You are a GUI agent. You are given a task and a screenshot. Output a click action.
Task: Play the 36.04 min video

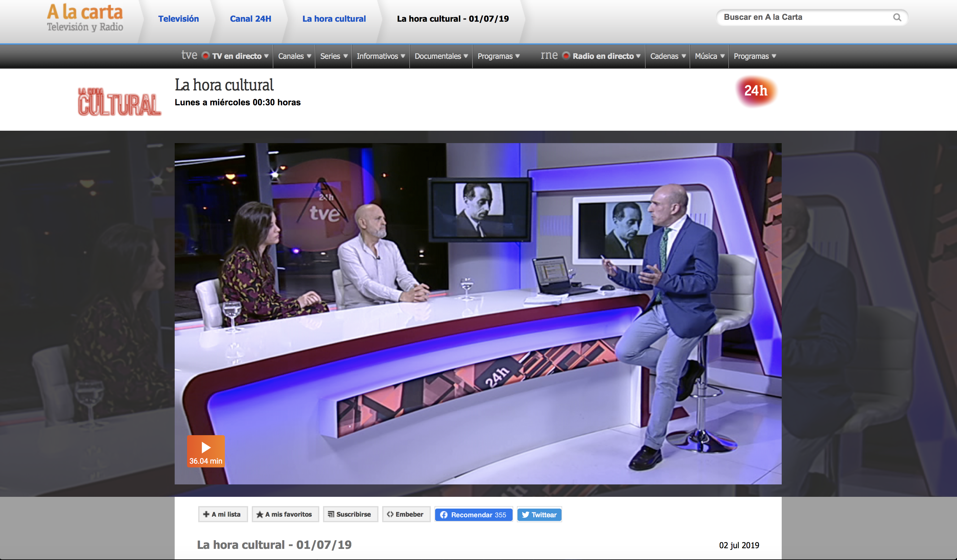(206, 451)
